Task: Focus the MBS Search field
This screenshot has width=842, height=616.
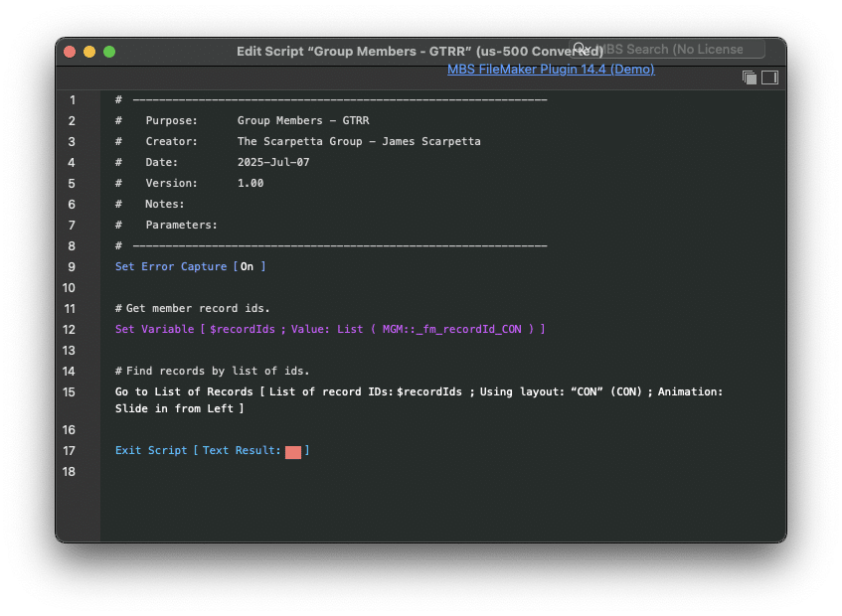Action: (x=667, y=49)
